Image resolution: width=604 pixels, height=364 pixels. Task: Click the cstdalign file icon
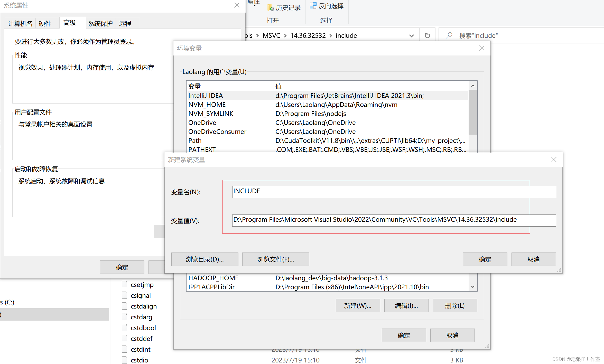(125, 306)
